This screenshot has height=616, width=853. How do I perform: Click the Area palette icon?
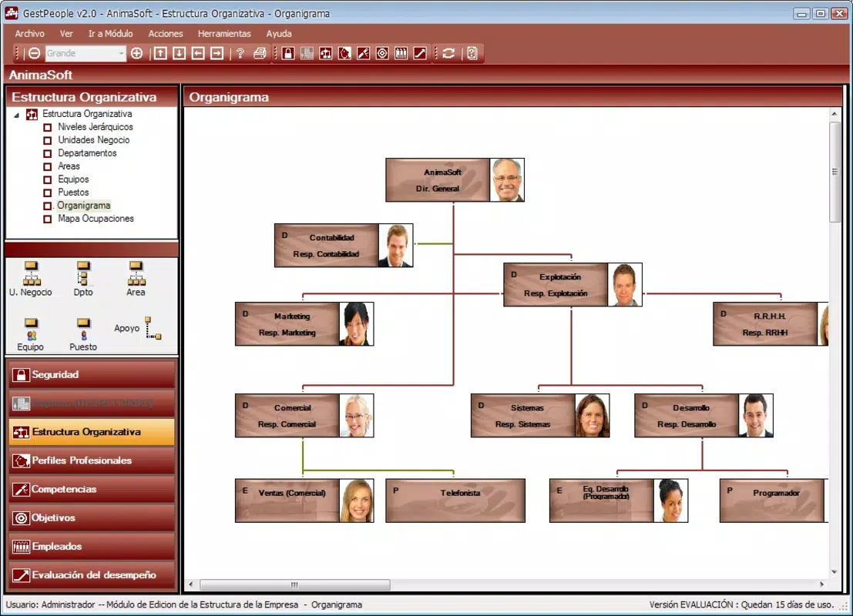tap(136, 273)
